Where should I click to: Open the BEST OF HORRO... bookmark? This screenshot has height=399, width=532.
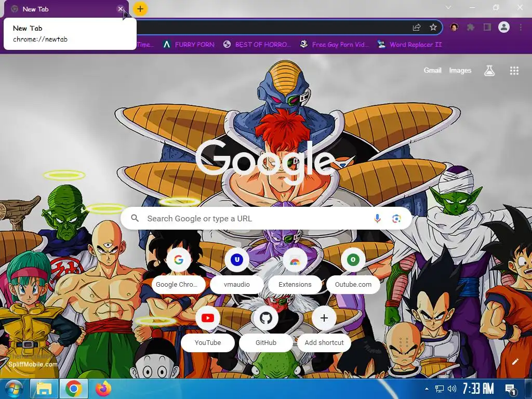point(257,45)
